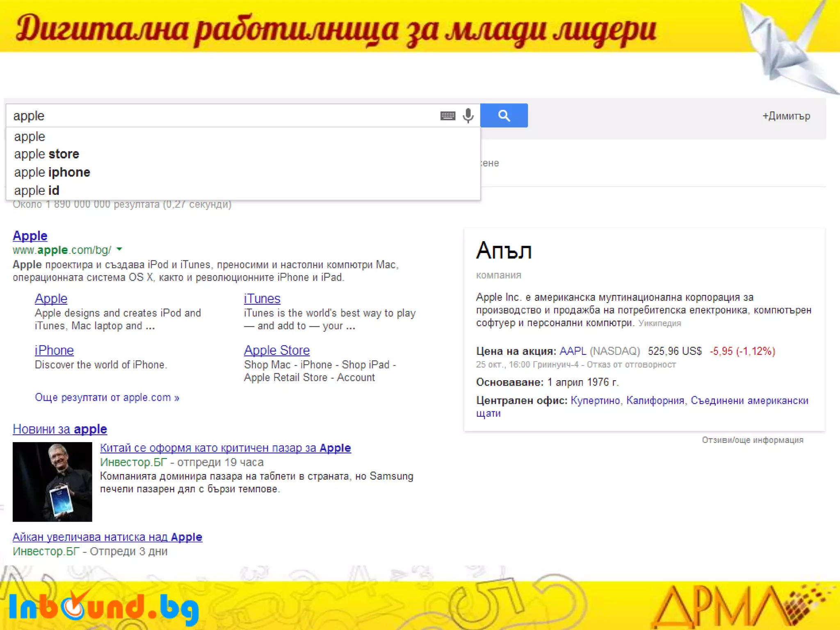Click the Tim Cook news thumbnail
The height and width of the screenshot is (630, 840).
[52, 482]
